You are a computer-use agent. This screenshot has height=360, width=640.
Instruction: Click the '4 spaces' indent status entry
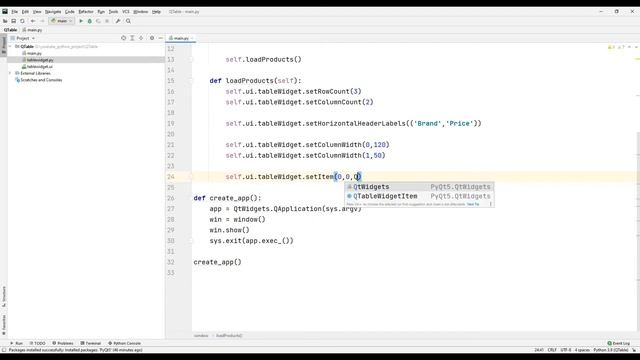582,350
